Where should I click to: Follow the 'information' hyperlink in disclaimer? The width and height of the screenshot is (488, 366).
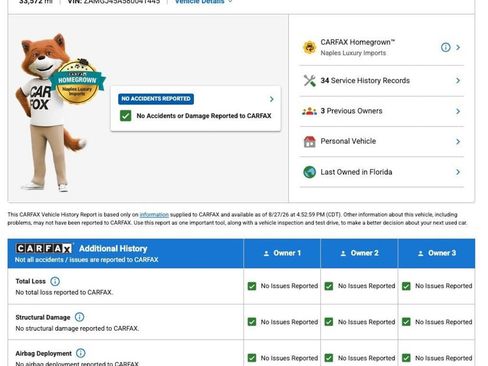[154, 215]
